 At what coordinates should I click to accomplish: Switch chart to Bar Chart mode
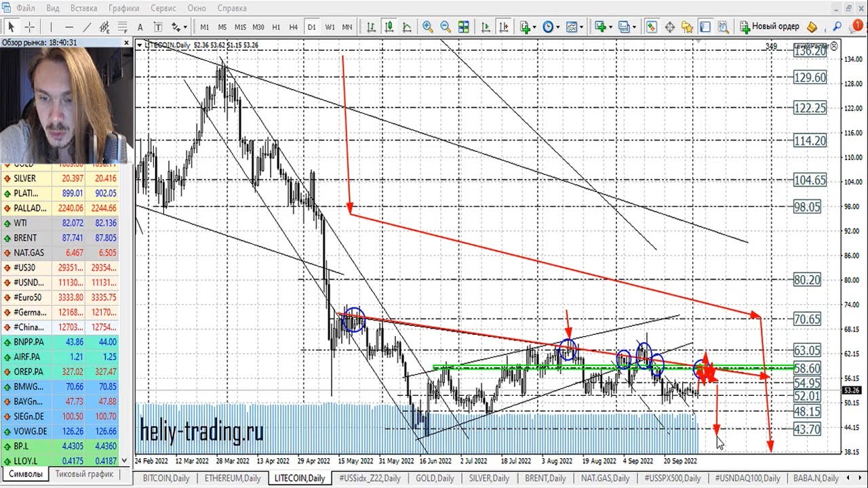[372, 27]
